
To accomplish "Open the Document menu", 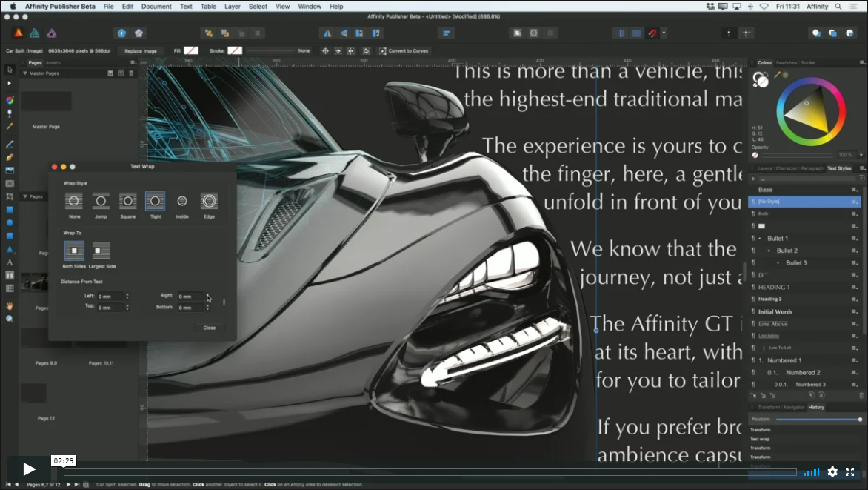I will [156, 7].
